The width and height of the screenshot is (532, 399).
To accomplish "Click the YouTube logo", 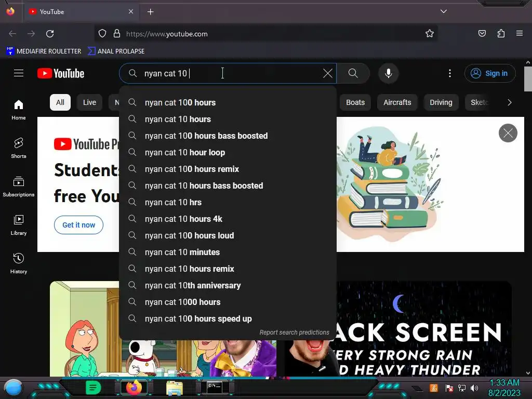I will point(61,73).
